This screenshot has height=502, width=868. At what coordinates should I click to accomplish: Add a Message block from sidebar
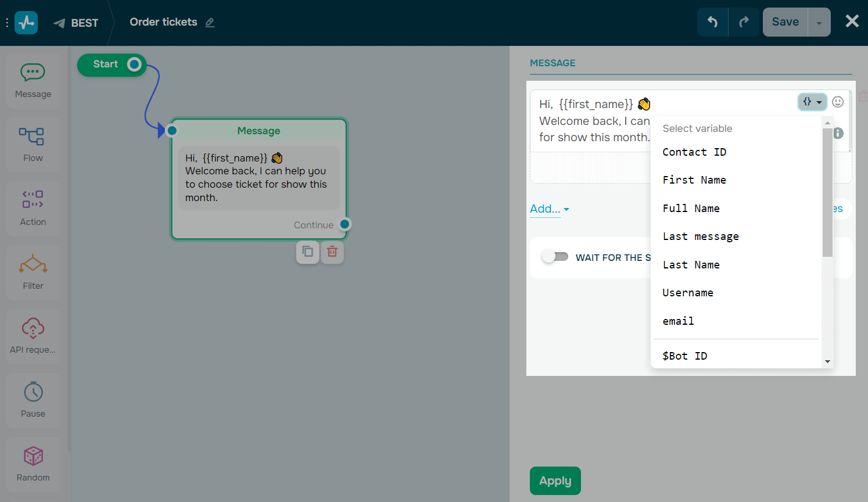pyautogui.click(x=33, y=81)
